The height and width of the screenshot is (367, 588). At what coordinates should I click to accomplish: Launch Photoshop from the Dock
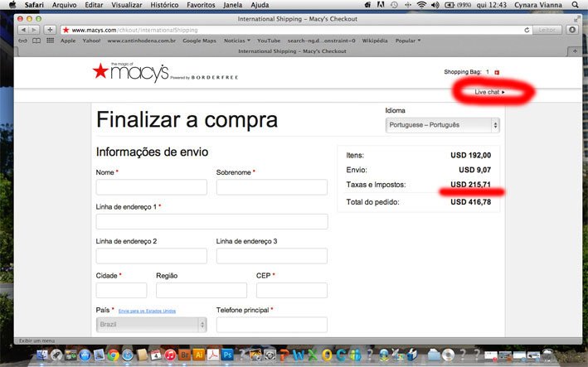click(227, 355)
